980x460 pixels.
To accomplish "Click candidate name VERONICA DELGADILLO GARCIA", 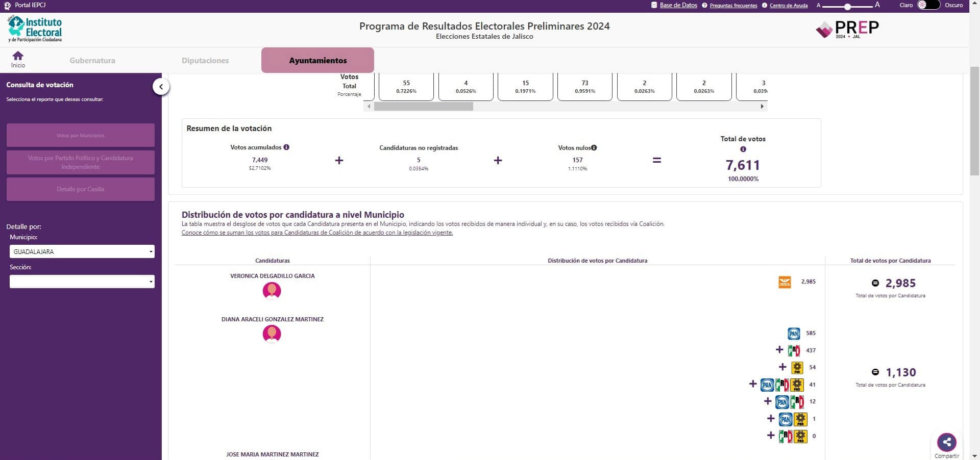I will 273,276.
